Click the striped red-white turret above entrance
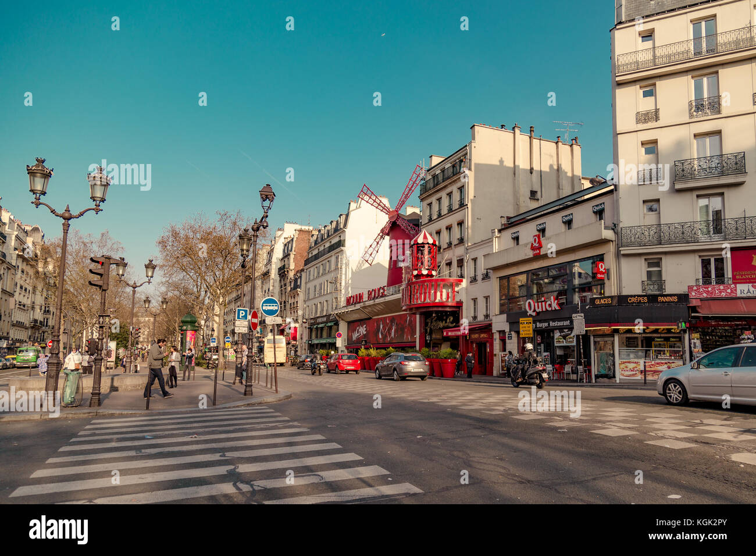This screenshot has width=756, height=556. click(x=424, y=253)
